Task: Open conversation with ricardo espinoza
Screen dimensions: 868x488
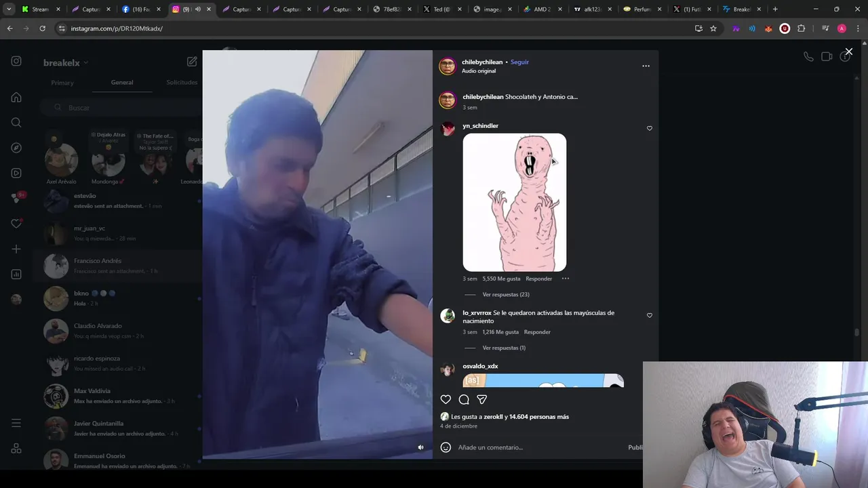Action: pos(119,363)
